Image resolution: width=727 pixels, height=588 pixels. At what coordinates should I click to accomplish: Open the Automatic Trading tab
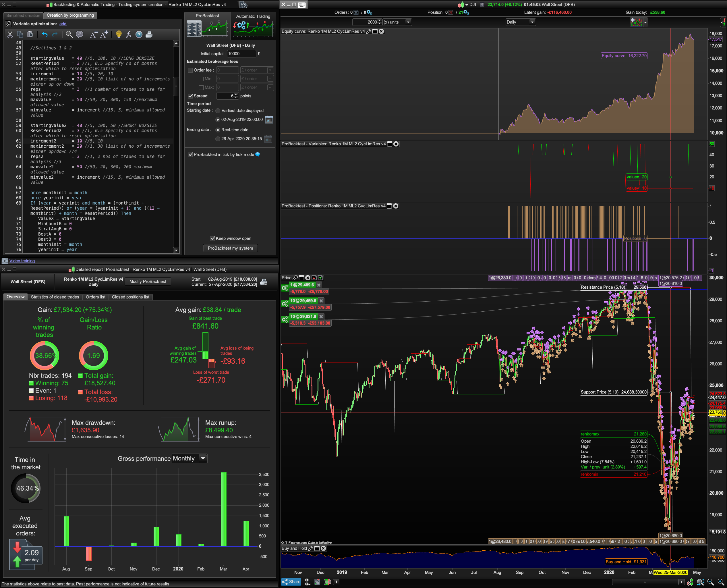point(253,16)
